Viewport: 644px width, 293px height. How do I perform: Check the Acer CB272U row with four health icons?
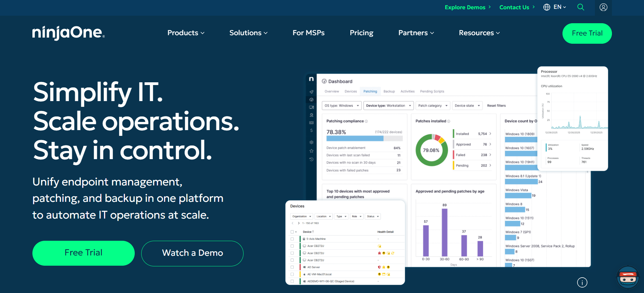pyautogui.click(x=292, y=253)
